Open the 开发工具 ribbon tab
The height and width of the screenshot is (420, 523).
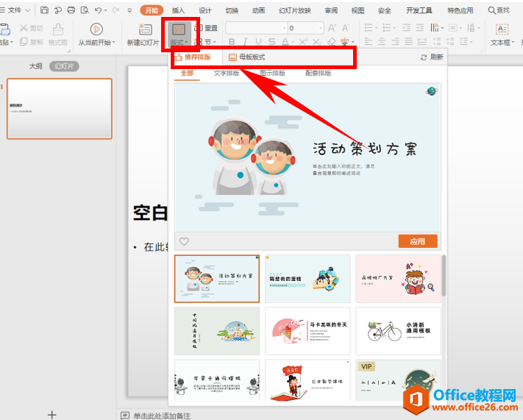pyautogui.click(x=419, y=10)
